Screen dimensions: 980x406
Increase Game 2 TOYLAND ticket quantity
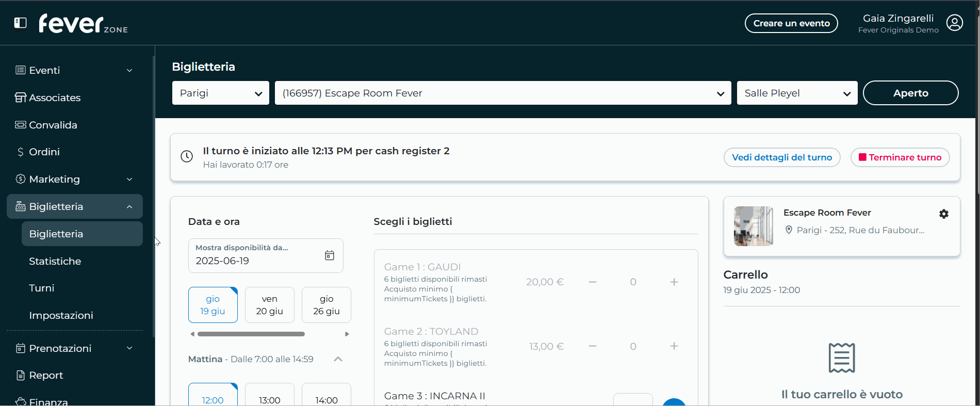pyautogui.click(x=674, y=346)
